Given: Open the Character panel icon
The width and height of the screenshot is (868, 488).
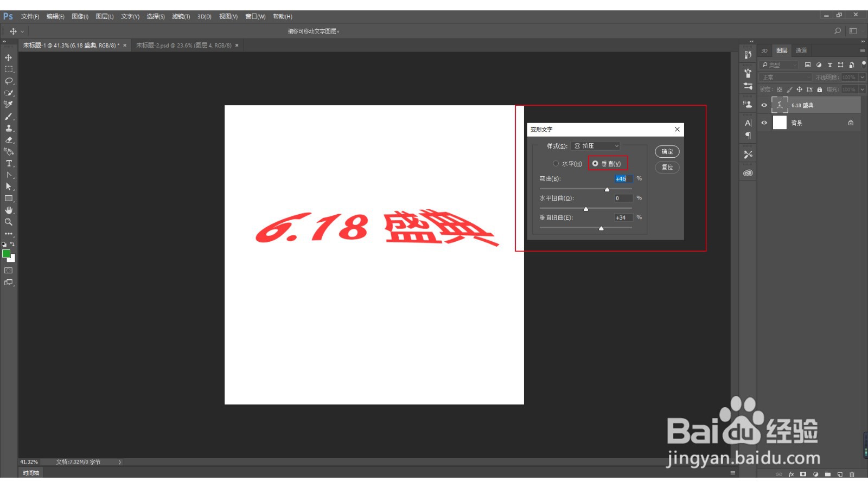Looking at the screenshot, I should [x=748, y=123].
